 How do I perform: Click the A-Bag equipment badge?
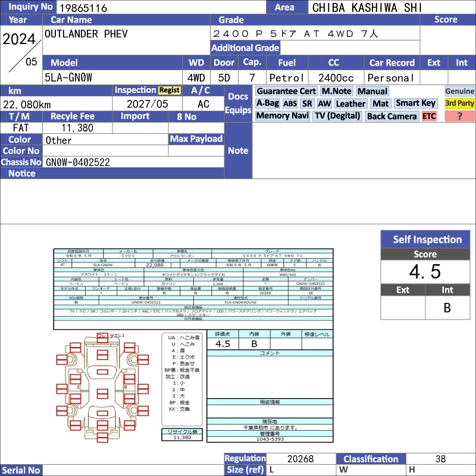click(267, 104)
